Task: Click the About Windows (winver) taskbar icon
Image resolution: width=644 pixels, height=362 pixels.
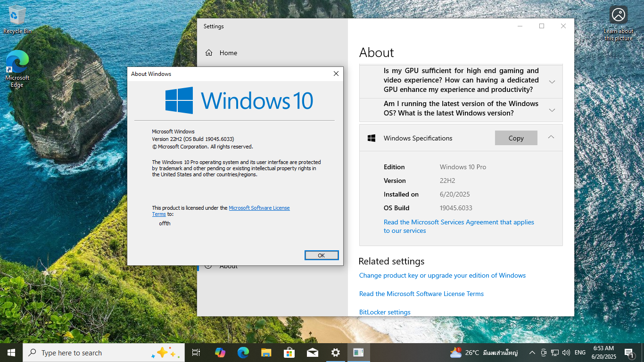Action: (358, 353)
